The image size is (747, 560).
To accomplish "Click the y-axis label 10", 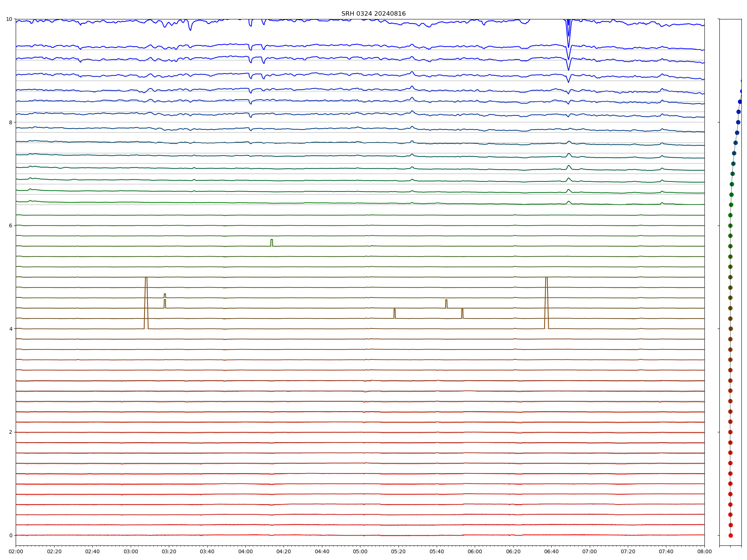I will click(x=9, y=19).
